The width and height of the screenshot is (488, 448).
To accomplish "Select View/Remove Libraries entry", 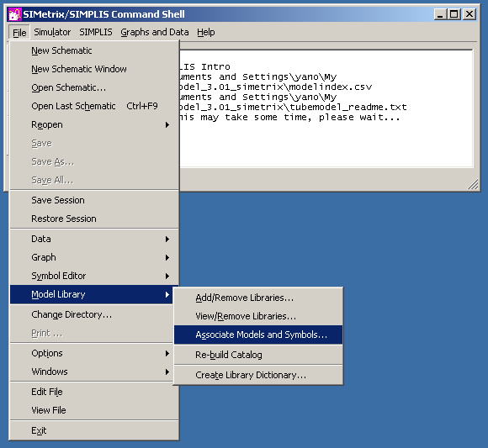I will tap(258, 316).
